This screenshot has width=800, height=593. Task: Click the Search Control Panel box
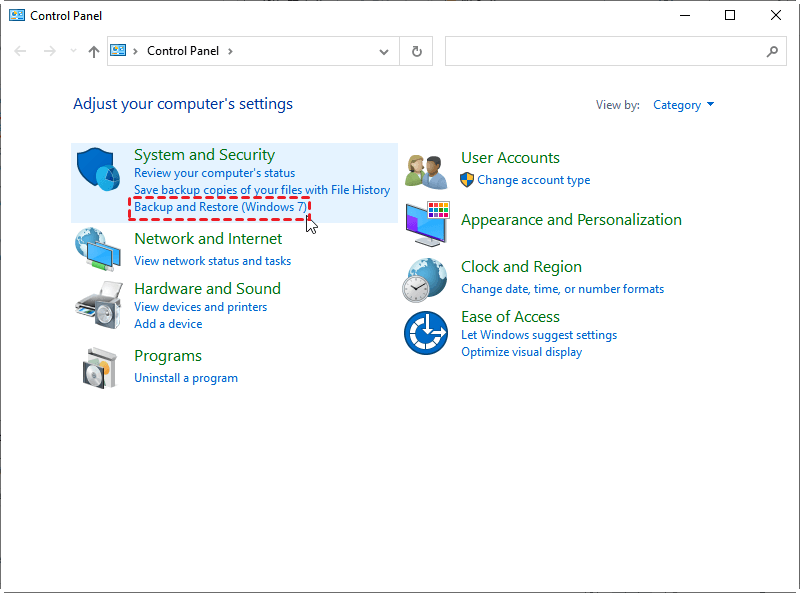(x=604, y=51)
